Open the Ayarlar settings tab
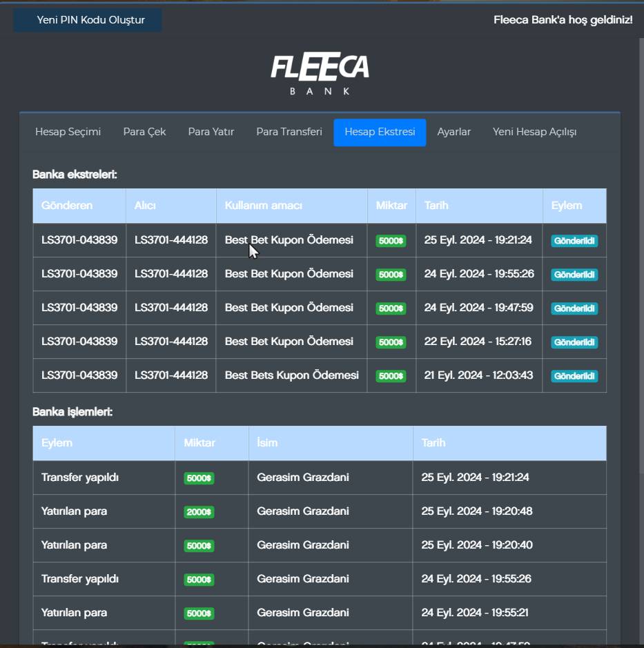 tap(453, 132)
